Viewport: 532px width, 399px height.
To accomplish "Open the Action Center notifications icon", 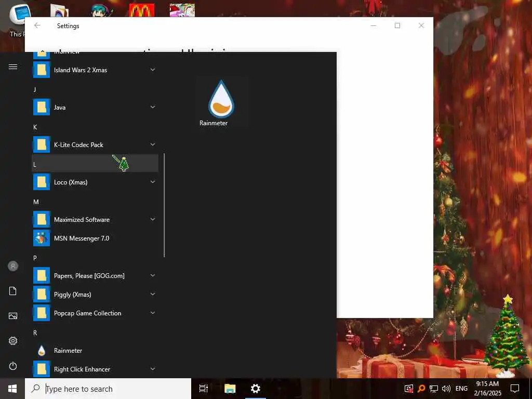I will 515,389.
